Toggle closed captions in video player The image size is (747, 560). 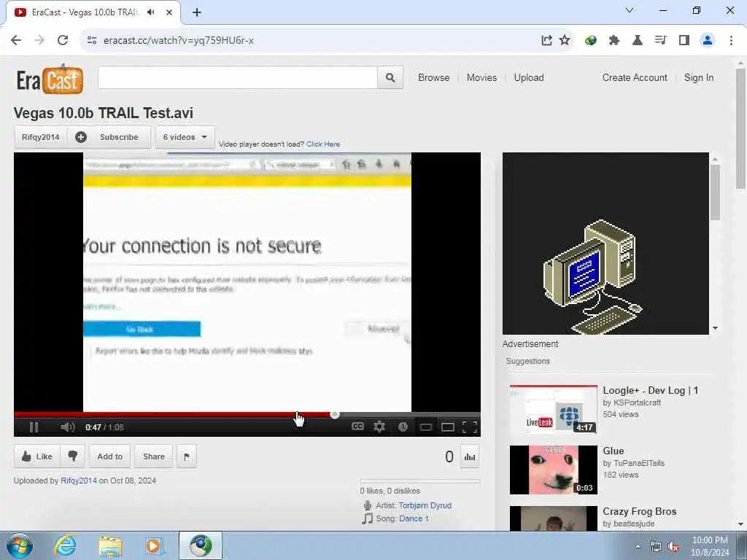[x=357, y=427]
